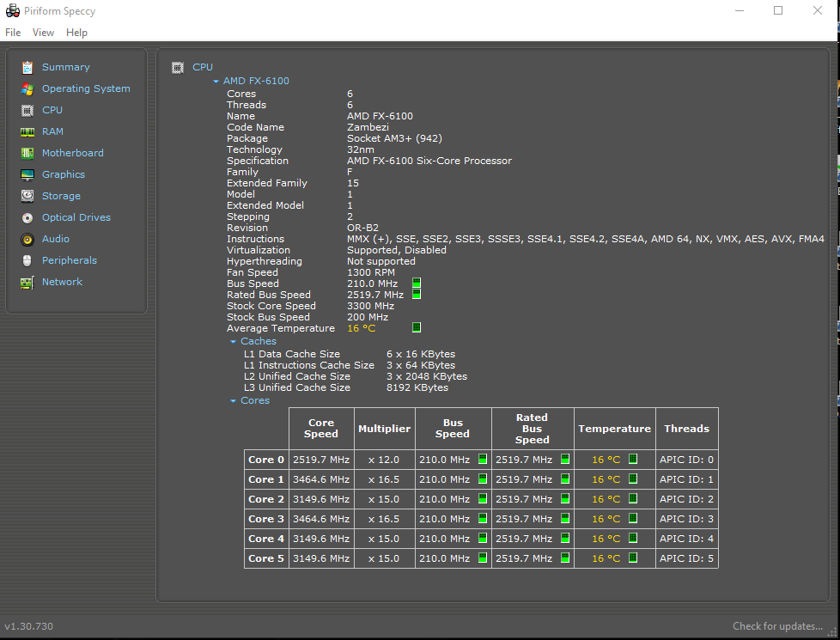This screenshot has height=640, width=840.
Task: Click the Core 1 row label
Action: click(266, 479)
